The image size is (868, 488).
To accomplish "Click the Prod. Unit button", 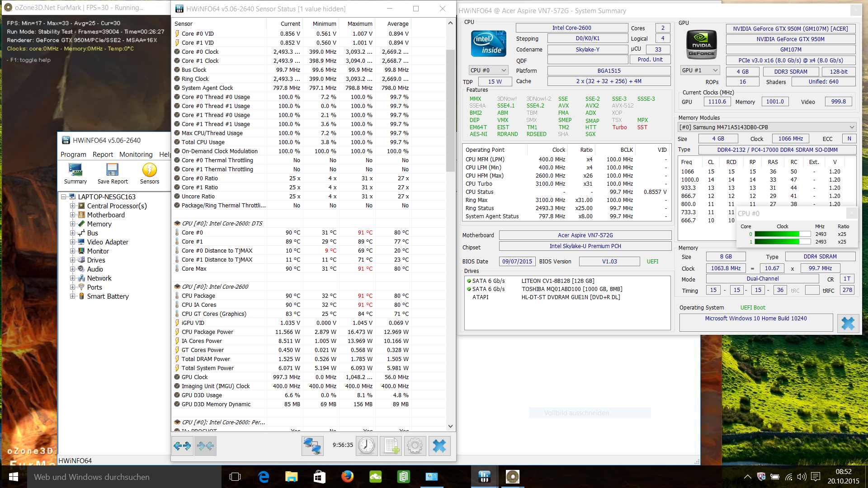I will [650, 60].
